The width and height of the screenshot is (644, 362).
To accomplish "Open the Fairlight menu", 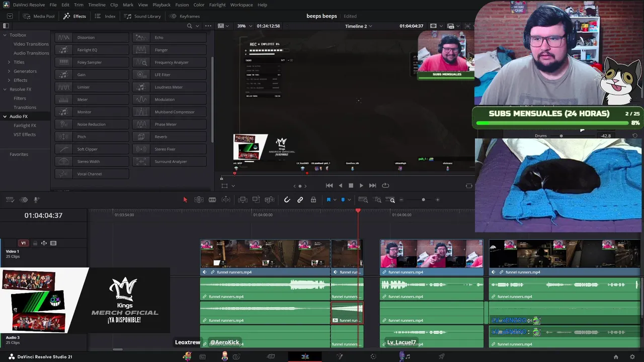I will coord(217,5).
